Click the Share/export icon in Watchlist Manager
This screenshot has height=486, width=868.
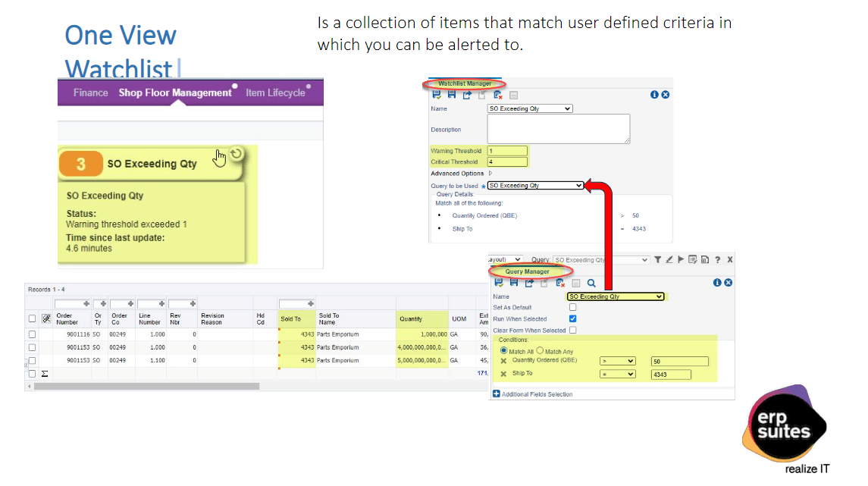tap(467, 95)
